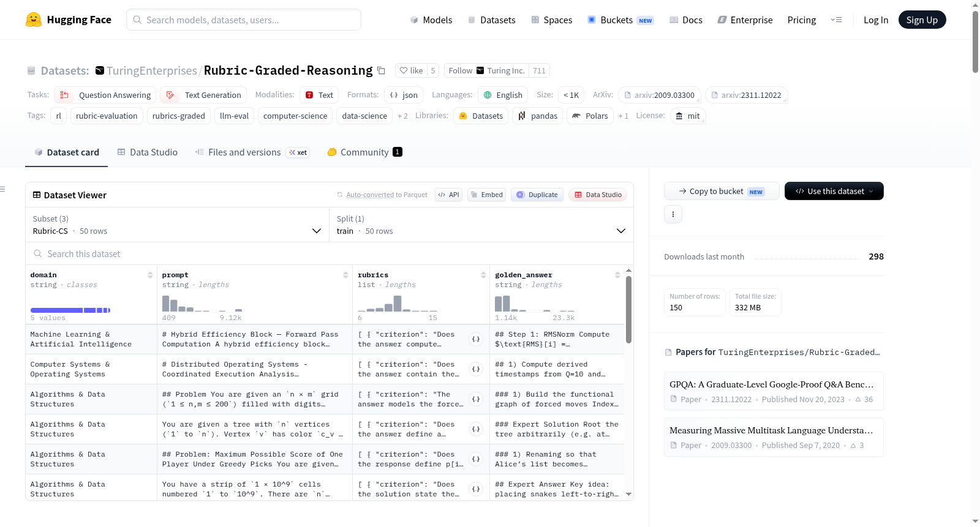The image size is (980, 527).
Task: Expand the Subset Rubric-CS dropdown
Action: 177,225
